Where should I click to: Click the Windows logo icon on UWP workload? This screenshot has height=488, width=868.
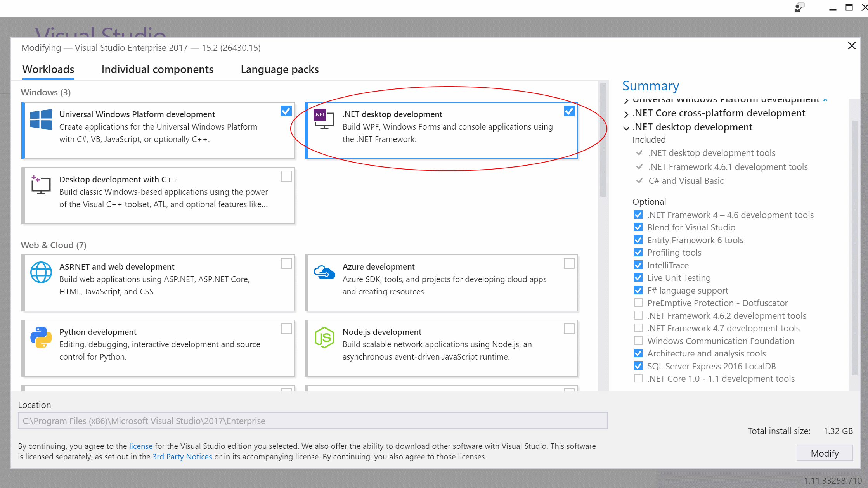click(x=41, y=119)
